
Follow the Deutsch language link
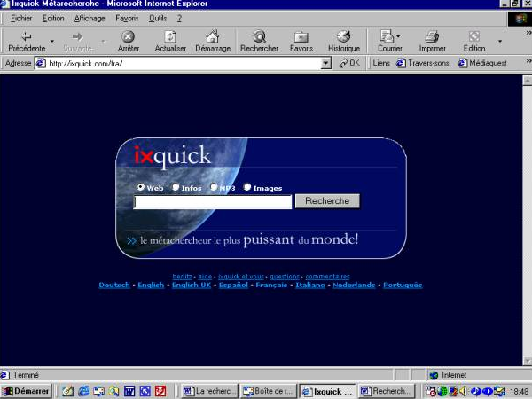(114, 285)
